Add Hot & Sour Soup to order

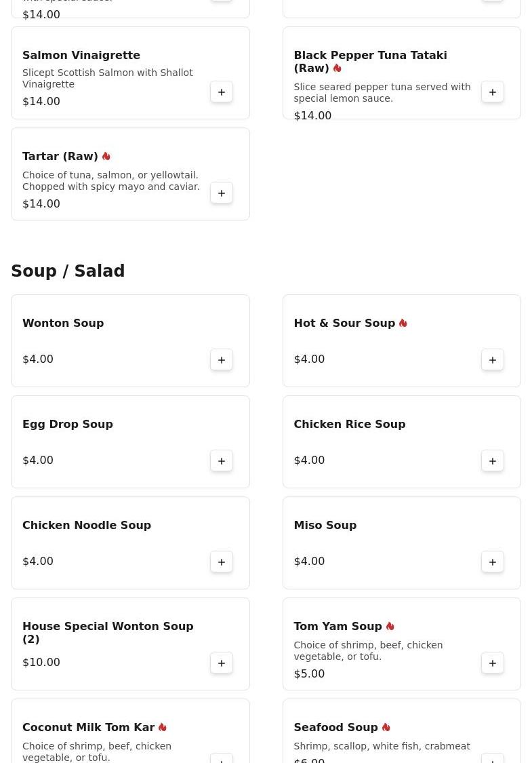[493, 360]
